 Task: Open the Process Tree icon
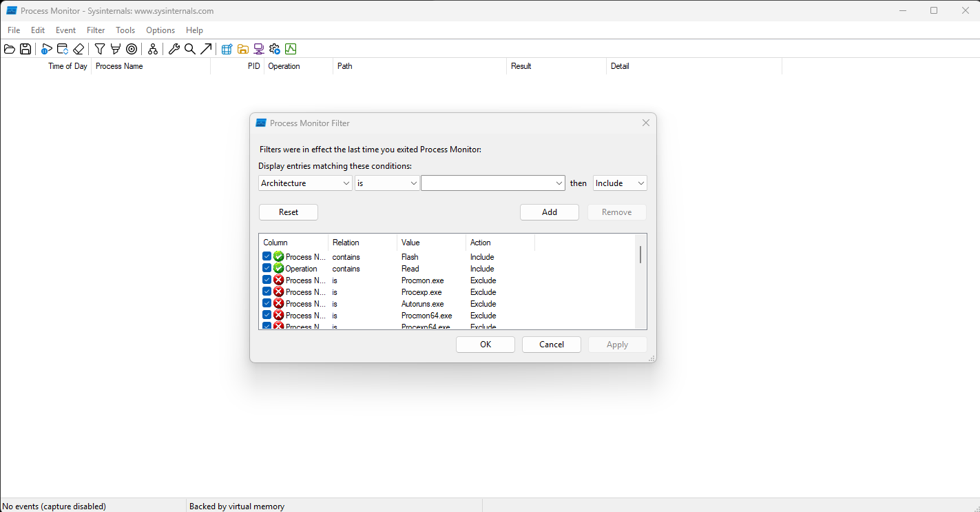click(x=153, y=49)
